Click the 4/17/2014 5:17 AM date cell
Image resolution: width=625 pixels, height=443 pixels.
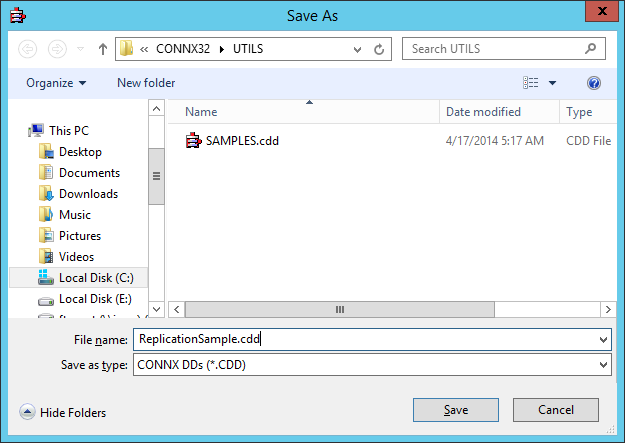coord(494,141)
